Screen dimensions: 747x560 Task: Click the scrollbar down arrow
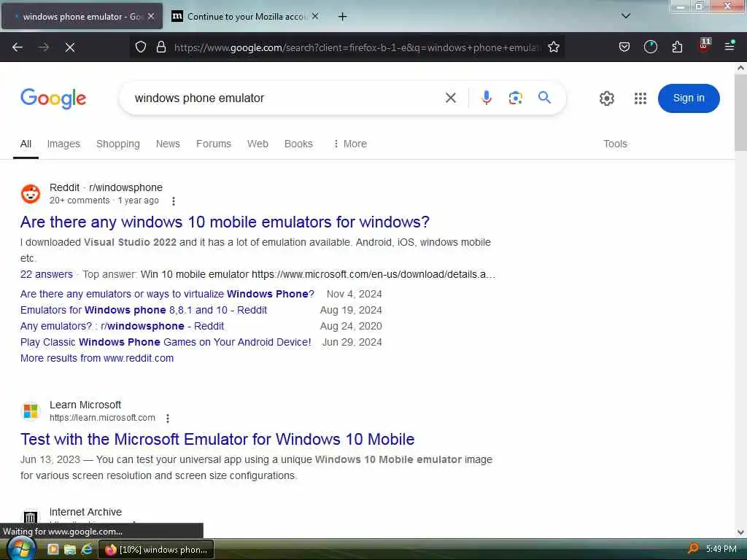click(x=740, y=532)
